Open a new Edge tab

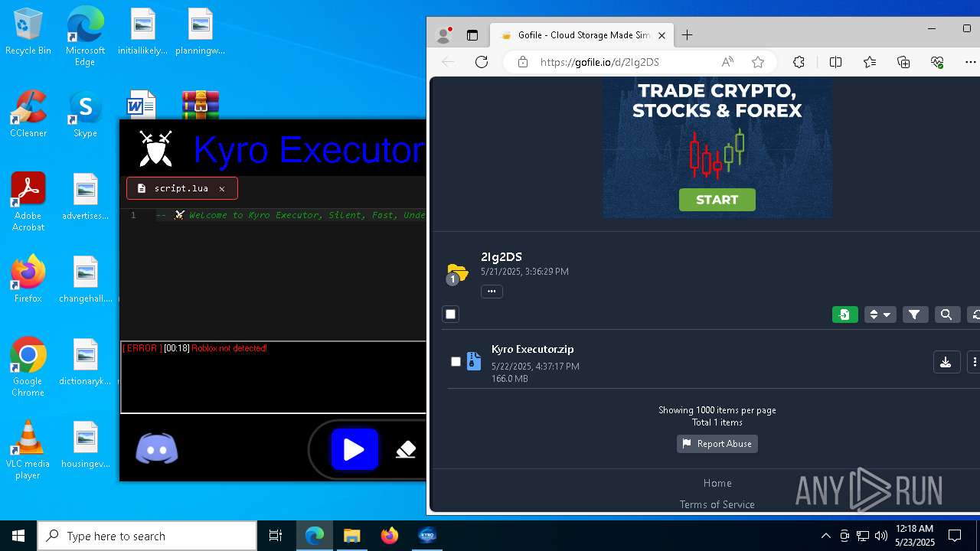(687, 35)
